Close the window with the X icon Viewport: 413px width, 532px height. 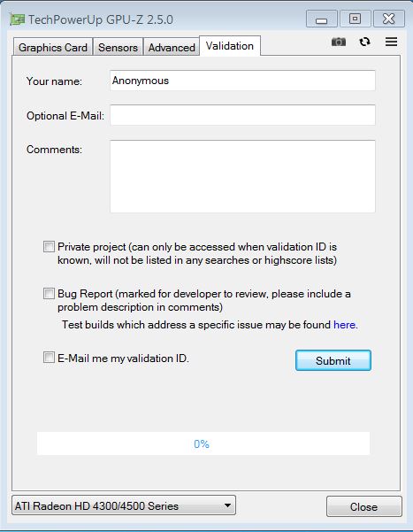click(389, 19)
